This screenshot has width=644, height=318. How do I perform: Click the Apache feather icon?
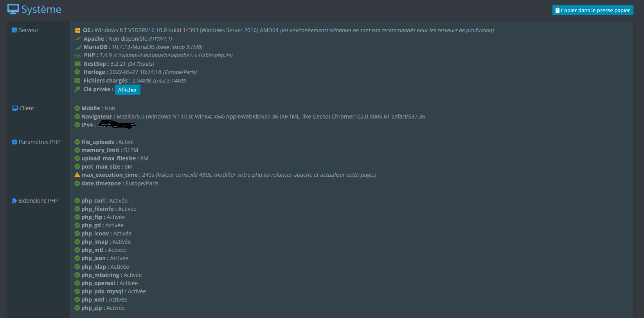pyautogui.click(x=78, y=39)
